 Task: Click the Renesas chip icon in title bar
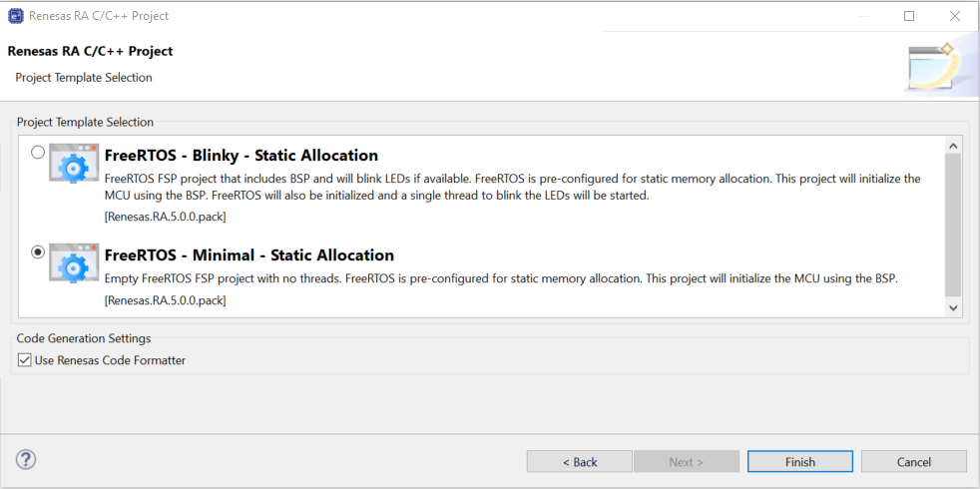[16, 16]
